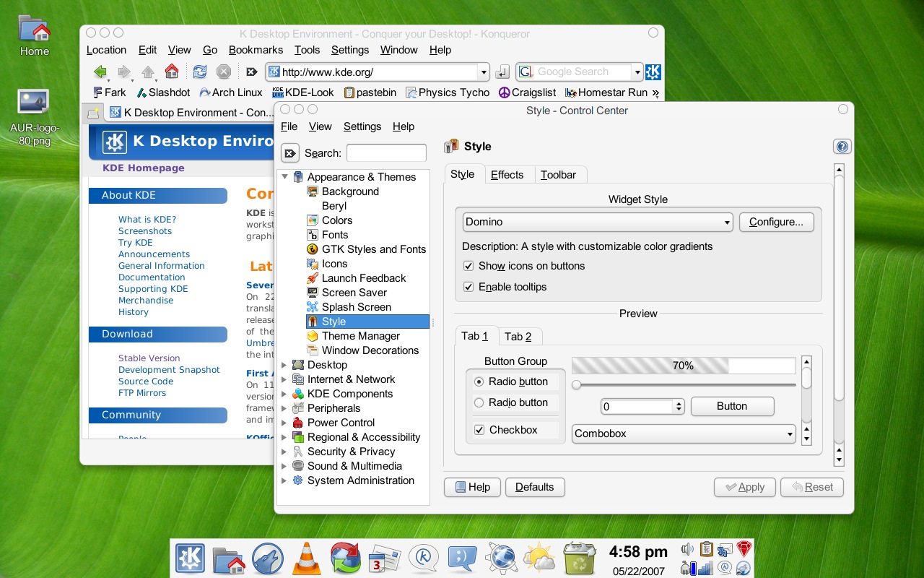Open Control Center Settings menu
This screenshot has width=924, height=578.
point(362,126)
